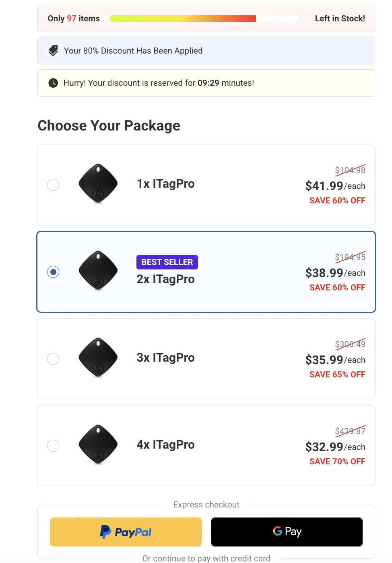Image resolution: width=392 pixels, height=563 pixels.
Task: Click the stock level progress bar
Action: [x=205, y=19]
